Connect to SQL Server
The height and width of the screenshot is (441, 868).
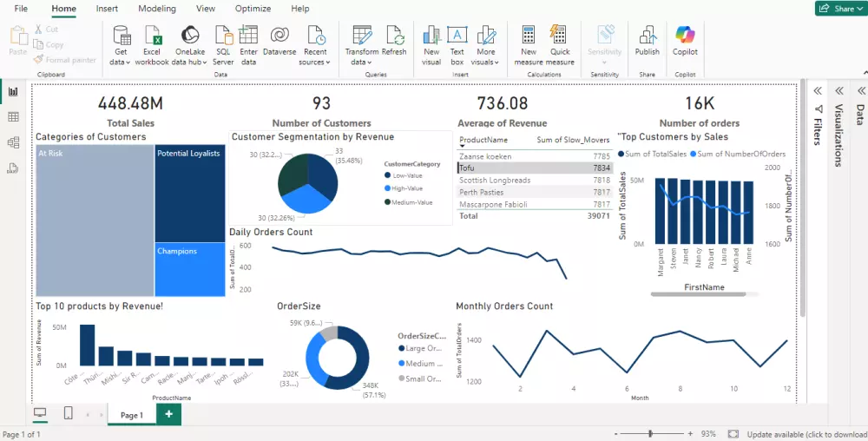(223, 45)
